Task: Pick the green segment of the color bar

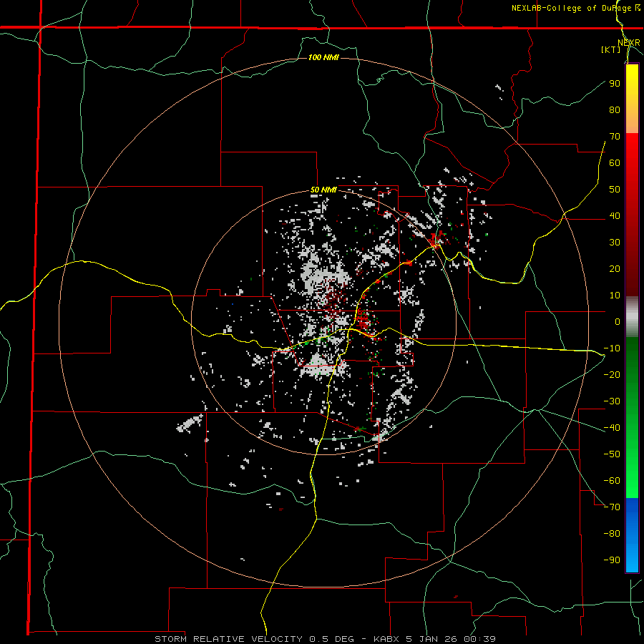Action: point(632,417)
